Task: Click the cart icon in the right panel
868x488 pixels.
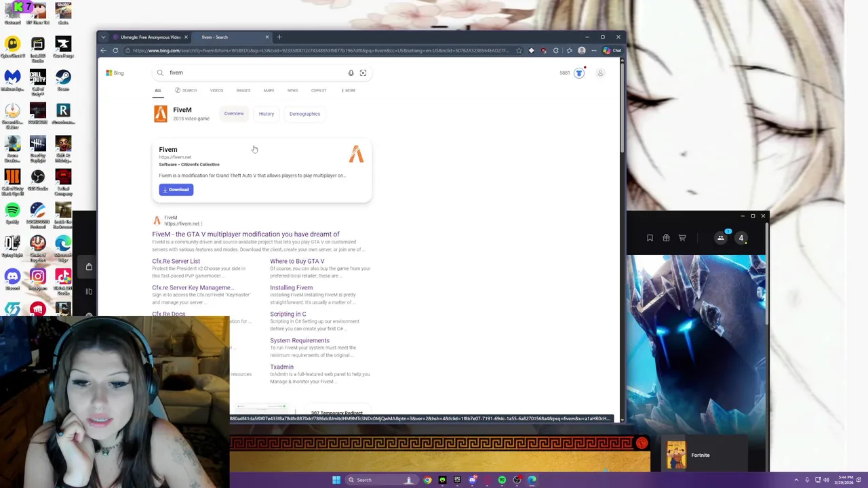Action: (x=682, y=238)
